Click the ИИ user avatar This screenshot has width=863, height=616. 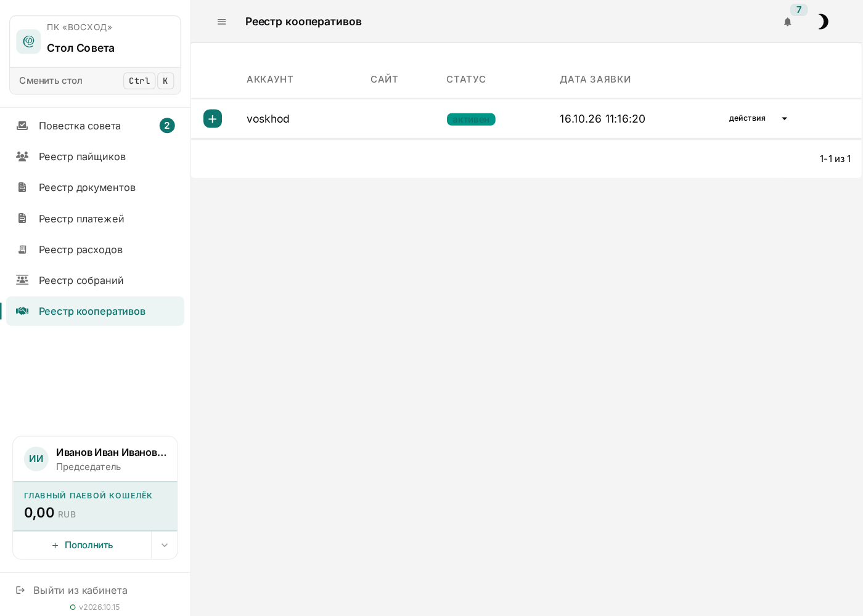point(36,459)
